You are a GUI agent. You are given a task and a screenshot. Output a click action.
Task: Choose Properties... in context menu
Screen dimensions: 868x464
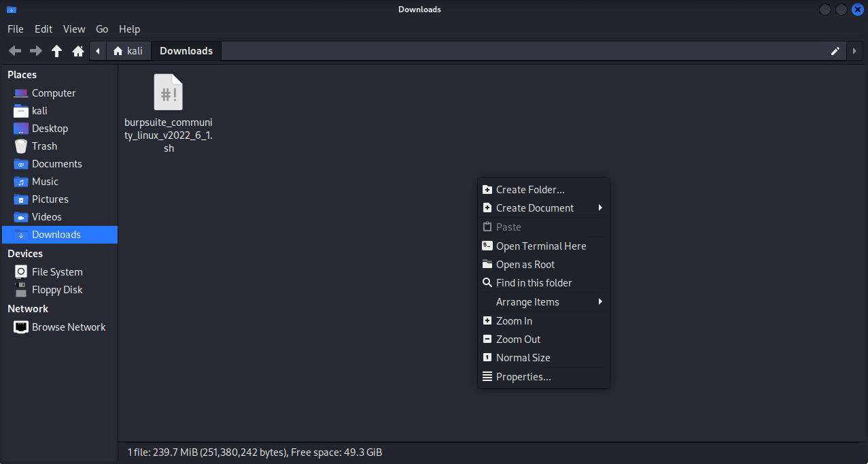pyautogui.click(x=523, y=377)
